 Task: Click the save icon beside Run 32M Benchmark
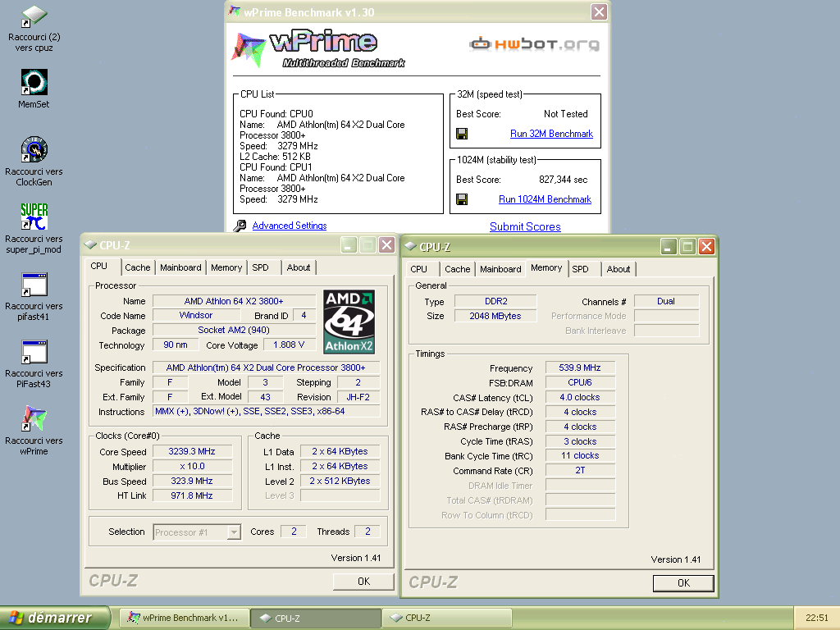[x=462, y=134]
